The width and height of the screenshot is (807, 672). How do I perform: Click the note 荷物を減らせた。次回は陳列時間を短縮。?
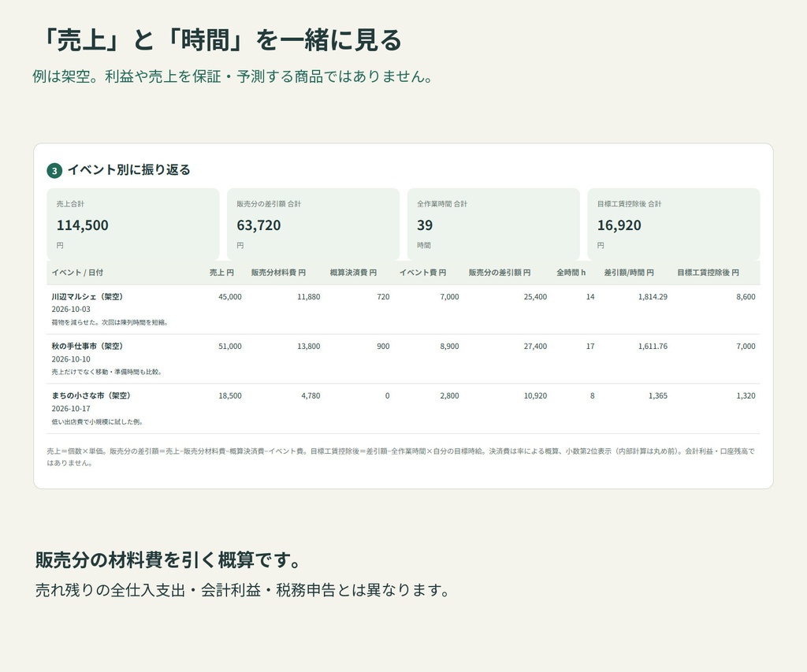tap(110, 323)
